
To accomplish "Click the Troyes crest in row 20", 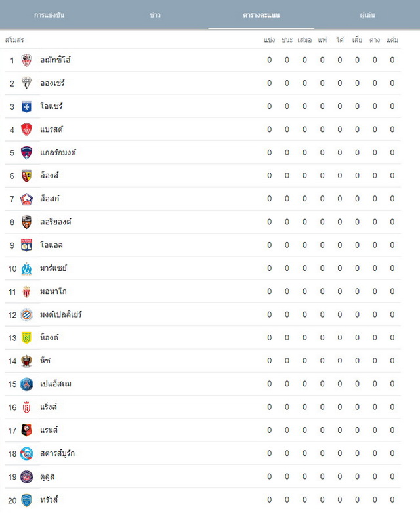I will point(26,501).
